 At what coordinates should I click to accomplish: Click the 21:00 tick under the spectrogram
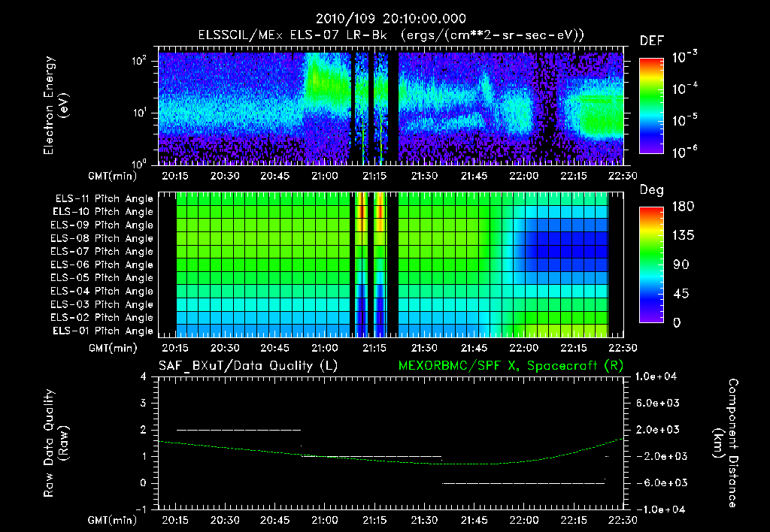[x=325, y=176]
